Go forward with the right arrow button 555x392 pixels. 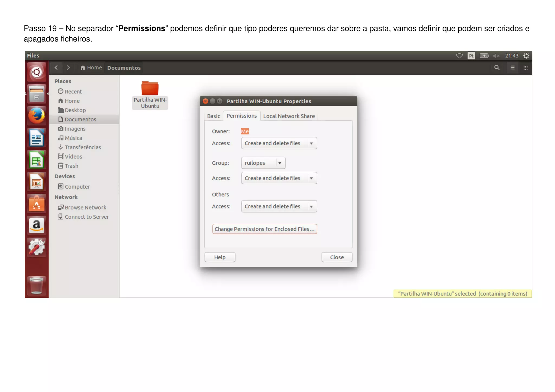coord(68,68)
